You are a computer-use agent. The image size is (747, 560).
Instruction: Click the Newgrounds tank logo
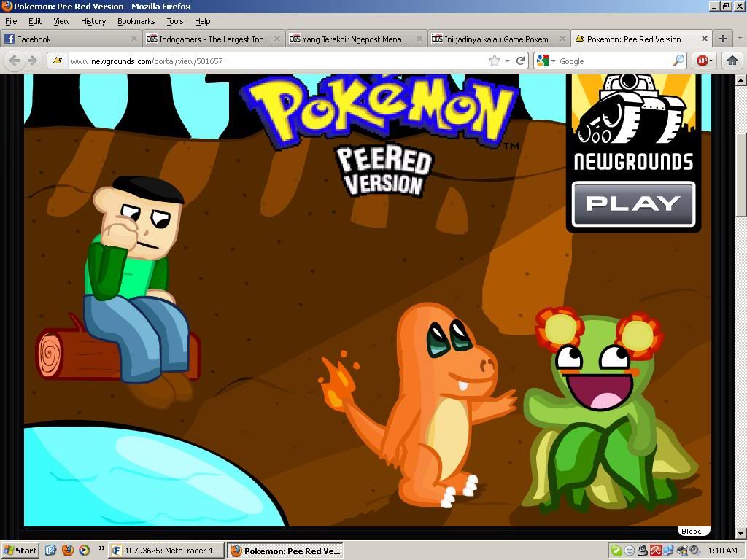(633, 109)
